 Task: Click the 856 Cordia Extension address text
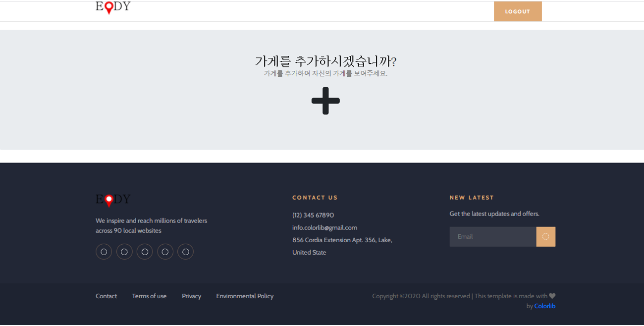[342, 240]
